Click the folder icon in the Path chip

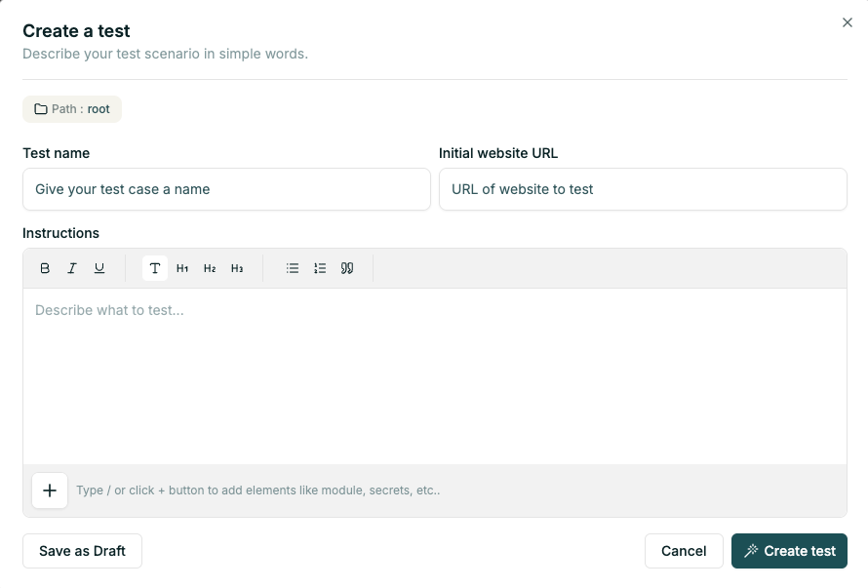(x=39, y=109)
